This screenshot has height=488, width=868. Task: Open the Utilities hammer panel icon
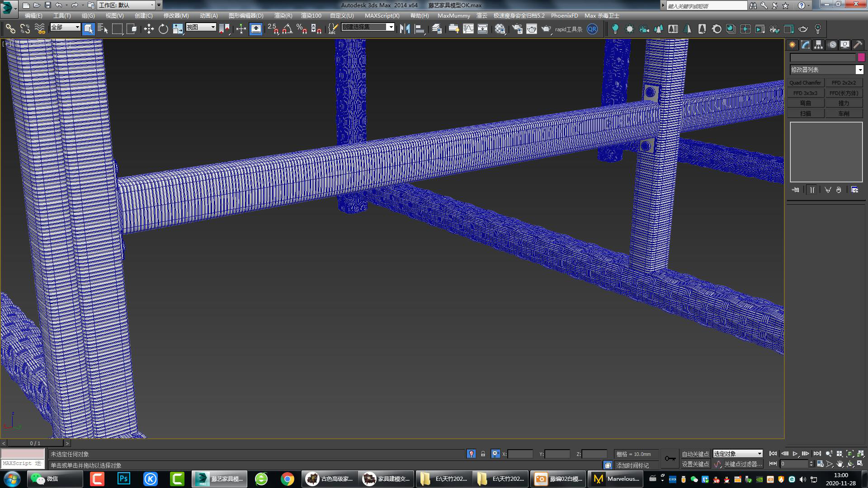pos(857,45)
